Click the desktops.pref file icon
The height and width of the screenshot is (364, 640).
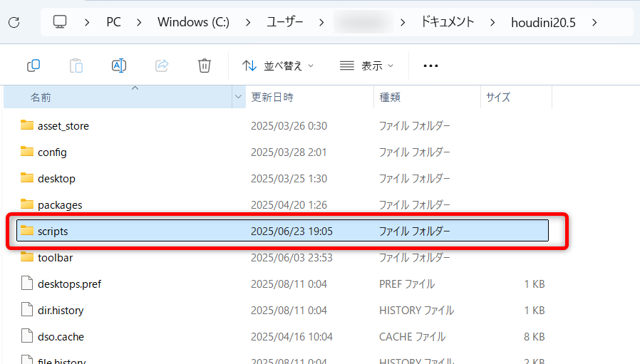point(27,284)
